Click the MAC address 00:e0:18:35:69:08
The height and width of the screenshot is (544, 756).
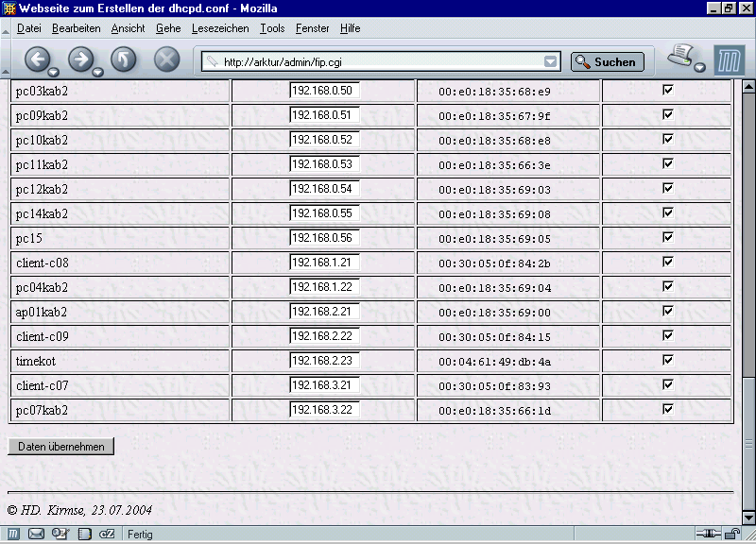(494, 214)
